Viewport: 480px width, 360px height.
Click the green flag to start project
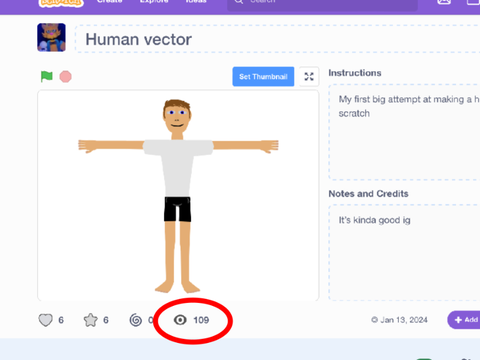[x=47, y=76]
